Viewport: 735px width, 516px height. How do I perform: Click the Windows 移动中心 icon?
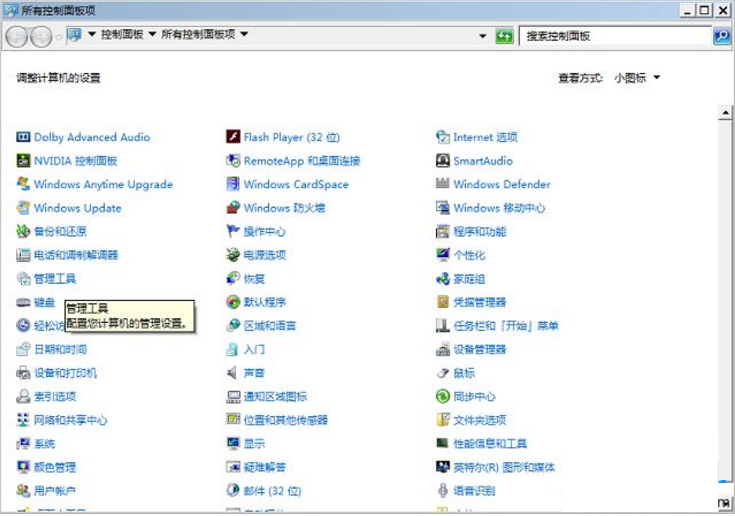pos(442,208)
